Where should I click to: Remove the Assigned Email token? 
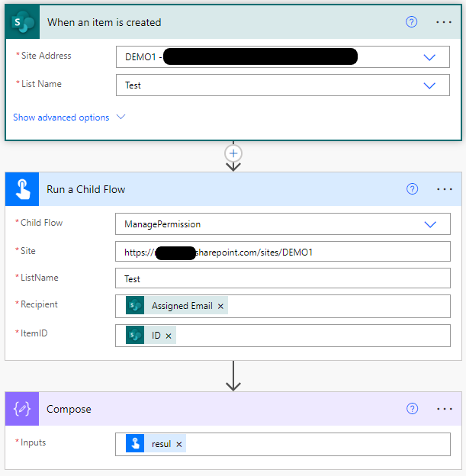221,306
